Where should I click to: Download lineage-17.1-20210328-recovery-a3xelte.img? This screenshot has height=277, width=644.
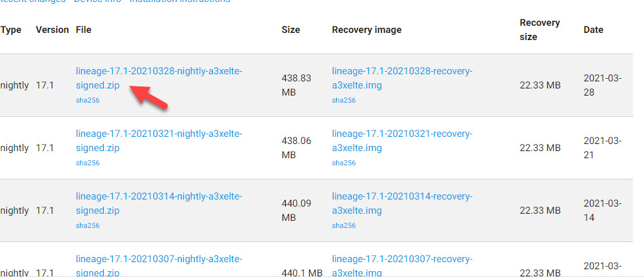tap(402, 79)
